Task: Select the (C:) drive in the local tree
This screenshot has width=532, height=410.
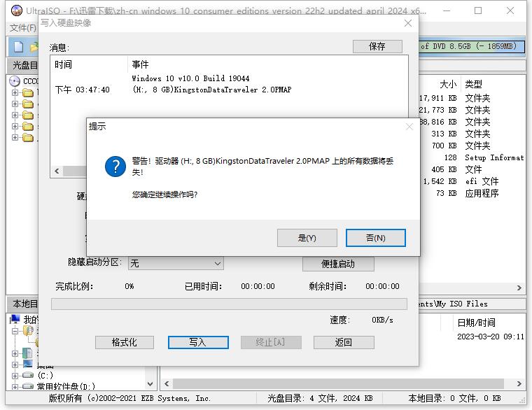Action: [45, 376]
